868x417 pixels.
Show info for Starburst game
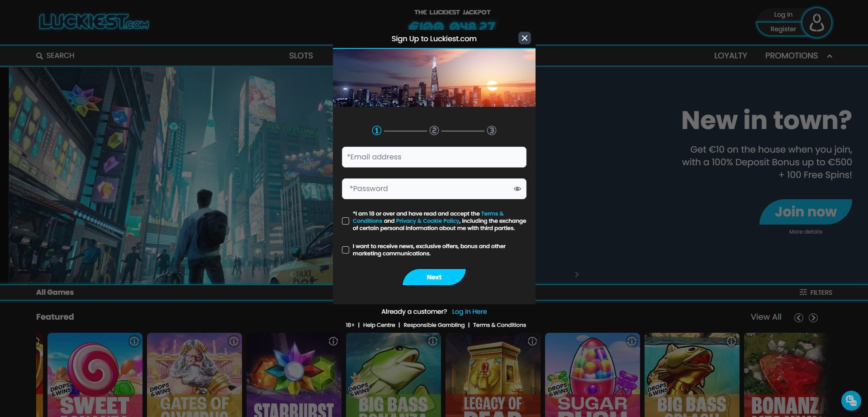[333, 341]
